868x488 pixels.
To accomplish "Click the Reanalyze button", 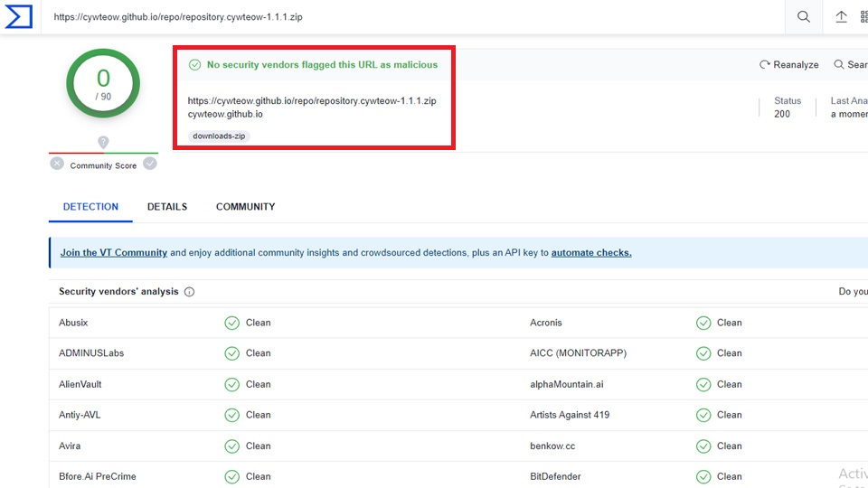I will pos(788,65).
